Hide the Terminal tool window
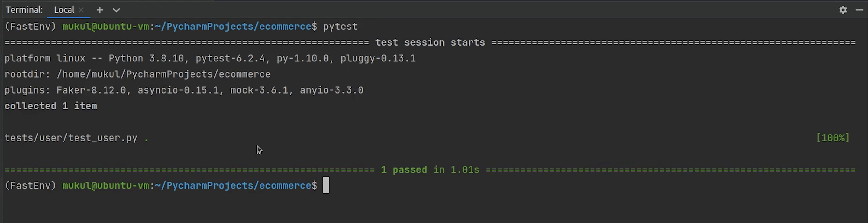868x223 pixels. (x=860, y=10)
